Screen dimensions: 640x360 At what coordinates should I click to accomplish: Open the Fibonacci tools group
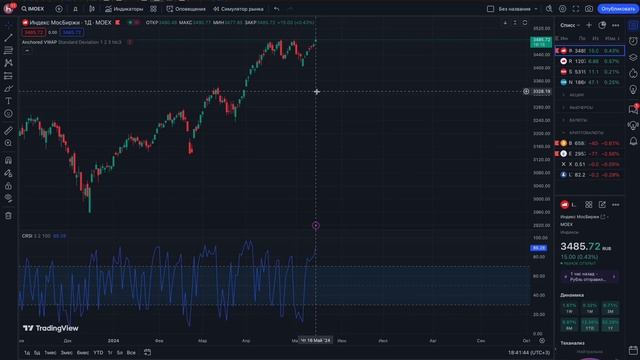[x=8, y=50]
